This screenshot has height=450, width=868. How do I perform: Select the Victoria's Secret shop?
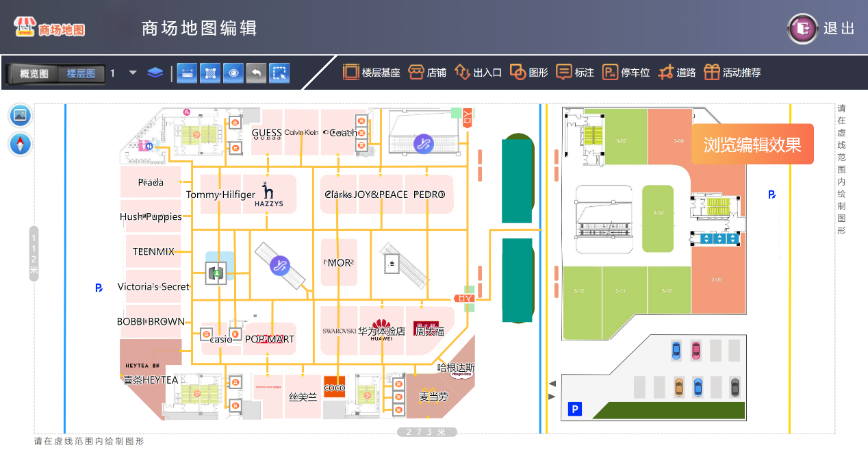(153, 286)
